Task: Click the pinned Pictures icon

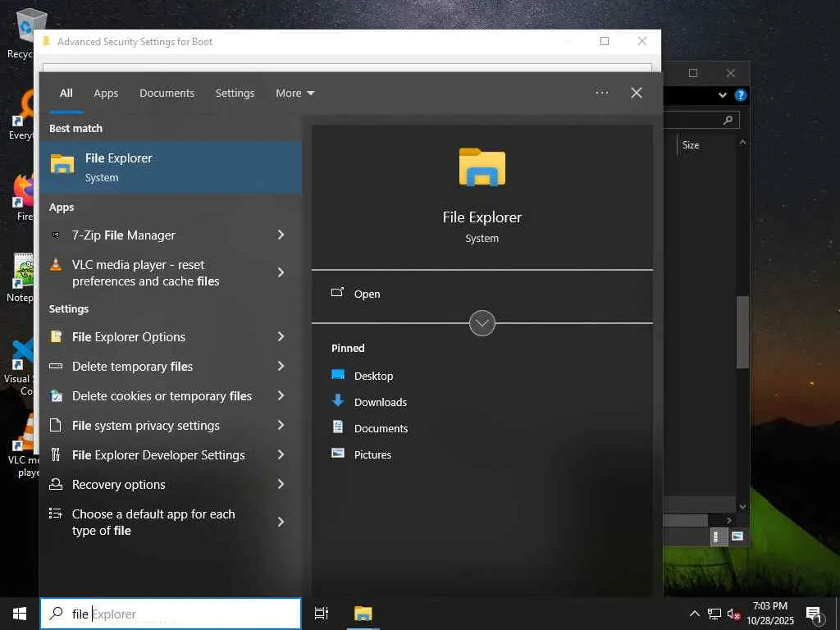Action: pyautogui.click(x=338, y=453)
